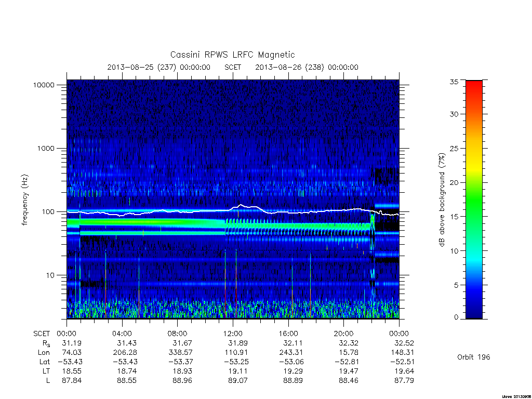The image size is (532, 399).
Task: Click the 'LT' row label
Action: 46,371
